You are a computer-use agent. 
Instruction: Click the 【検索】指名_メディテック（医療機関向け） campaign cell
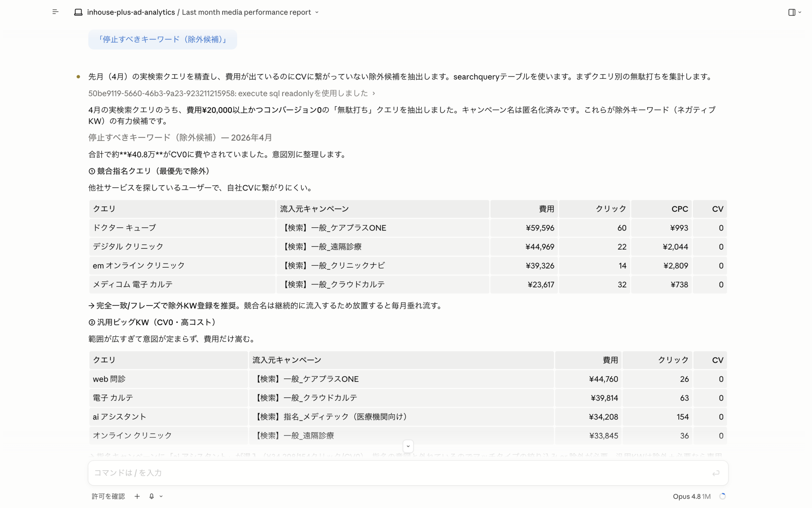point(401,417)
